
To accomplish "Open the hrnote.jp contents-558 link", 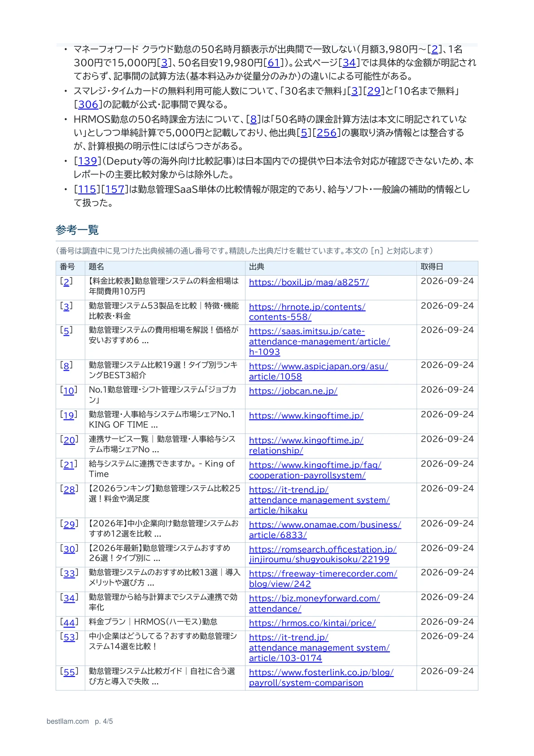I will (x=307, y=312).
